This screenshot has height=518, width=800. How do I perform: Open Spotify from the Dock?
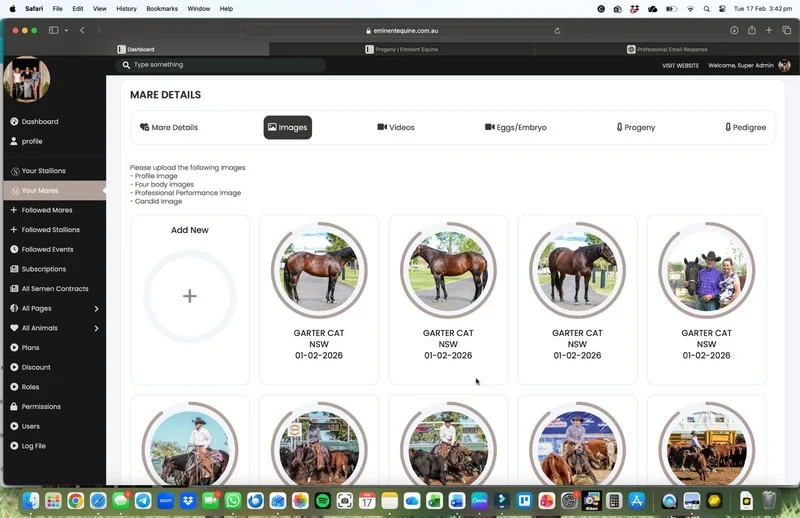[x=322, y=501]
